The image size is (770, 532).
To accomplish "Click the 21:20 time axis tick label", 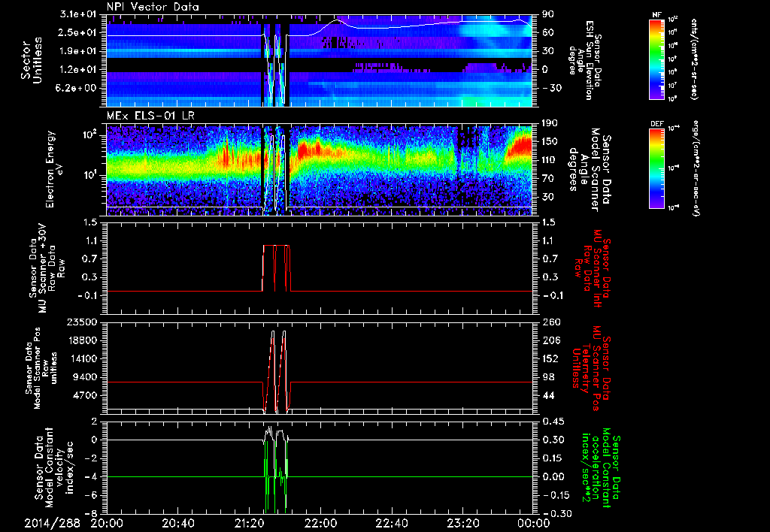I will coord(250,523).
